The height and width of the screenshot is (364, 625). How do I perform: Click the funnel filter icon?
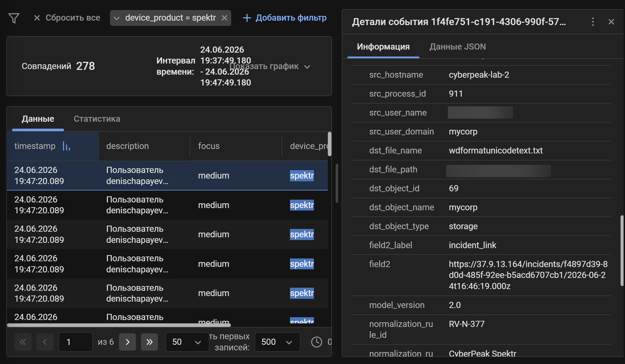14,18
